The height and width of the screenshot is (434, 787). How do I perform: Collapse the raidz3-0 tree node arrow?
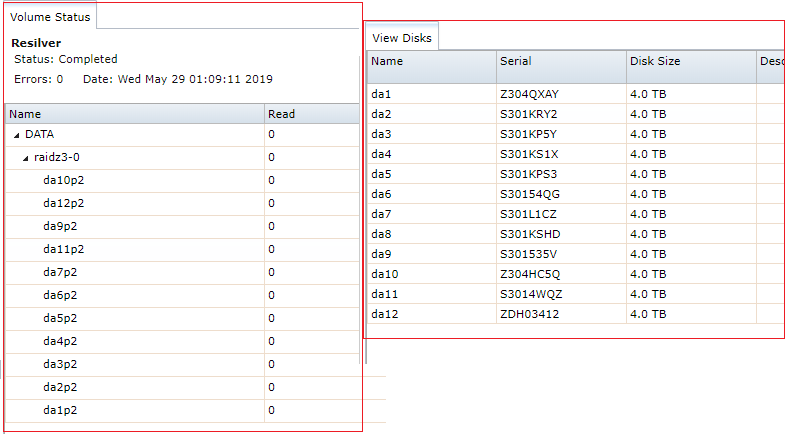tap(26, 158)
